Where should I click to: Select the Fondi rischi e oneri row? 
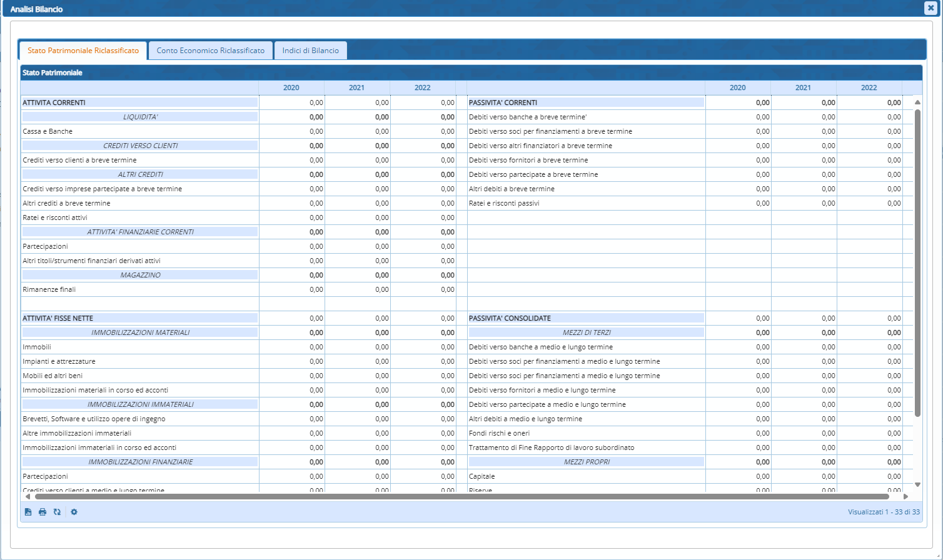(499, 433)
